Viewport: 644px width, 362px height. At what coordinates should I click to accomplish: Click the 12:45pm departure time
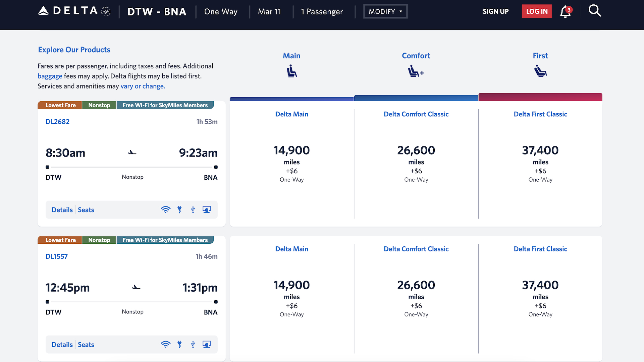(x=68, y=288)
